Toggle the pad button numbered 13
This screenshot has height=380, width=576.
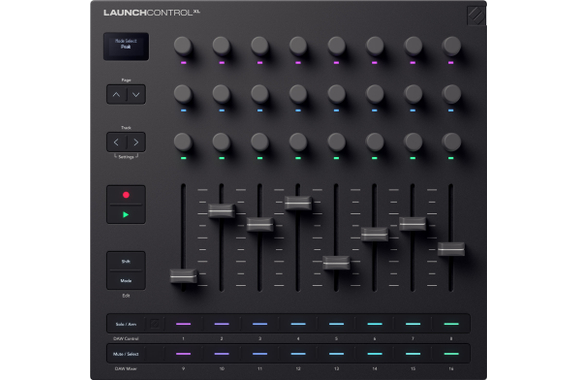(x=336, y=354)
